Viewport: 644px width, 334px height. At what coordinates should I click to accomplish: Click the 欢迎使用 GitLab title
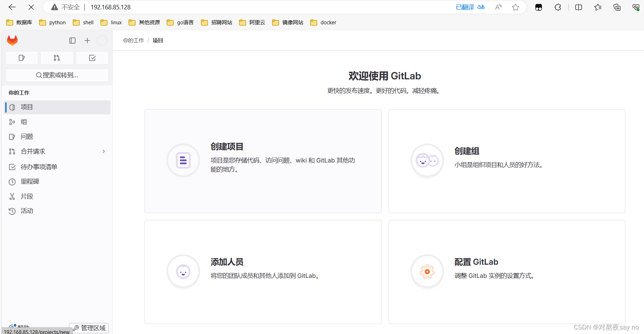click(385, 76)
